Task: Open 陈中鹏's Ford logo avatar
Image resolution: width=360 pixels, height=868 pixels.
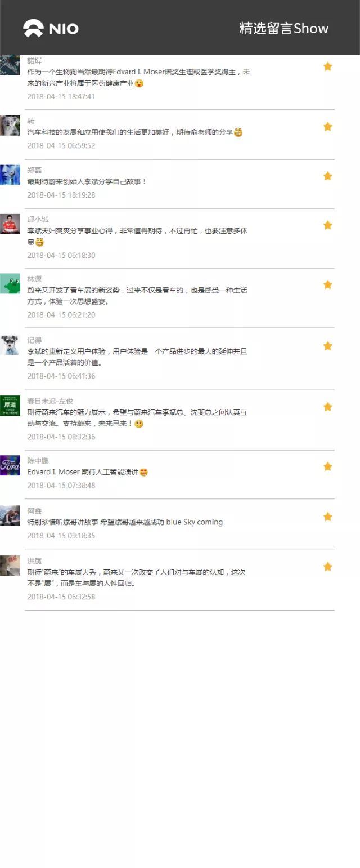Action: (x=10, y=465)
